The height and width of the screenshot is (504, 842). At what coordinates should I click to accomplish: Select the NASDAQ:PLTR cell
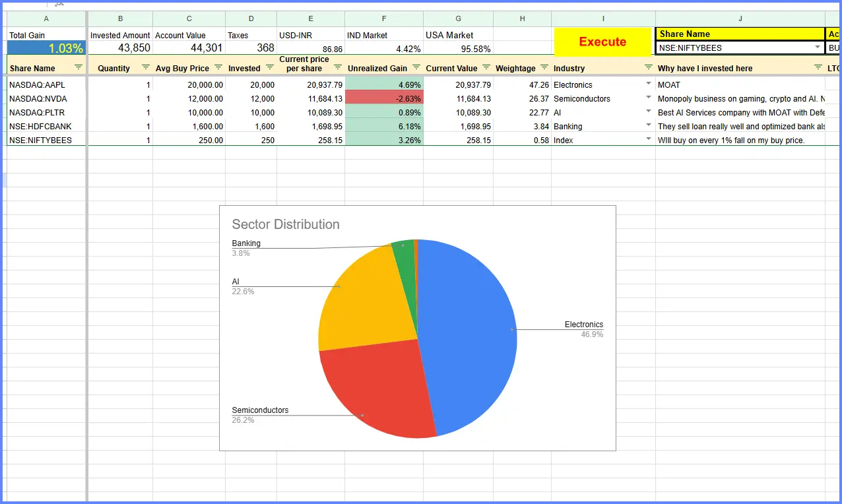46,112
